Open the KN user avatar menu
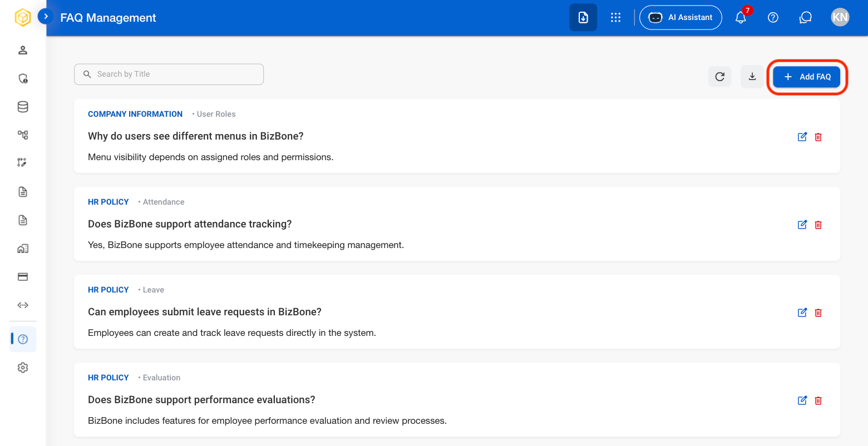 pos(840,17)
